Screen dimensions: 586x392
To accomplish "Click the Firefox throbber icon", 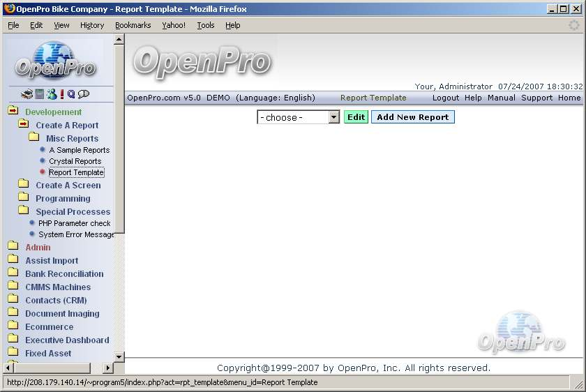I will pyautogui.click(x=573, y=25).
